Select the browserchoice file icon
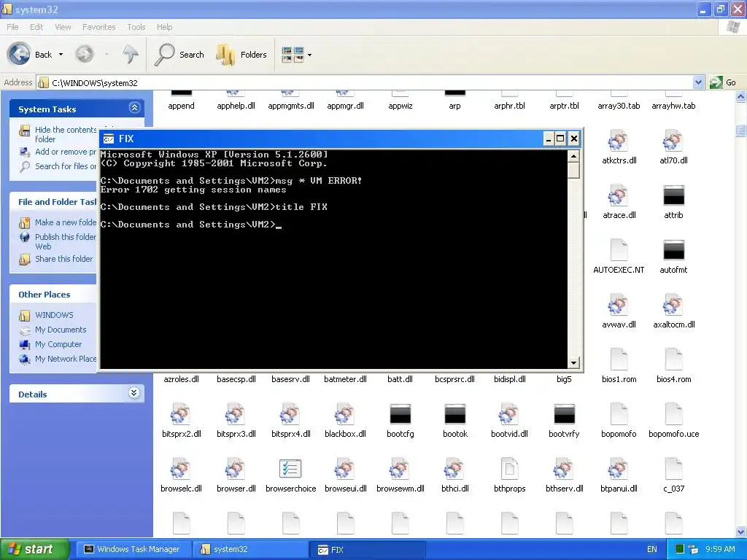The height and width of the screenshot is (560, 747). coord(290,469)
